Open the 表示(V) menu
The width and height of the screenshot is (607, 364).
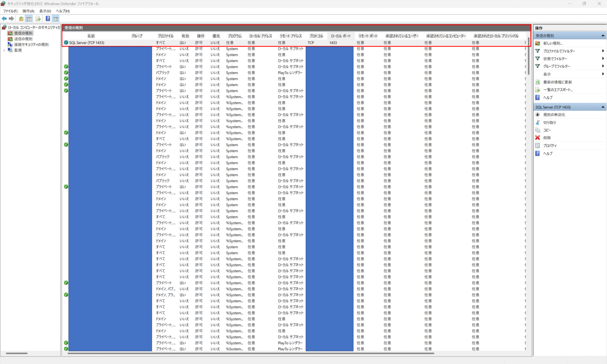[x=45, y=11]
